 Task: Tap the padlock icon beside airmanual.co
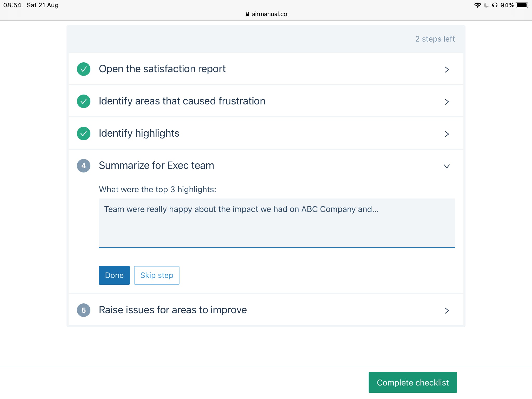click(x=247, y=14)
